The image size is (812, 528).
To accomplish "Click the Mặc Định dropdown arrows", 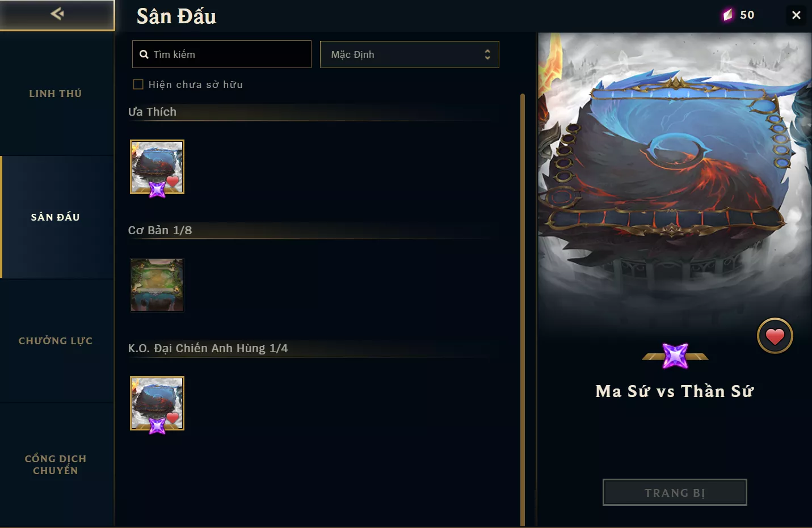I will tap(487, 54).
